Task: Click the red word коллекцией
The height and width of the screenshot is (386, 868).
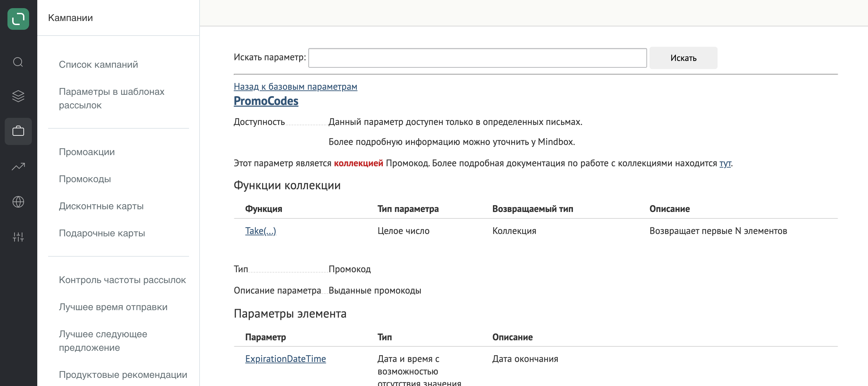Action: [x=358, y=163]
